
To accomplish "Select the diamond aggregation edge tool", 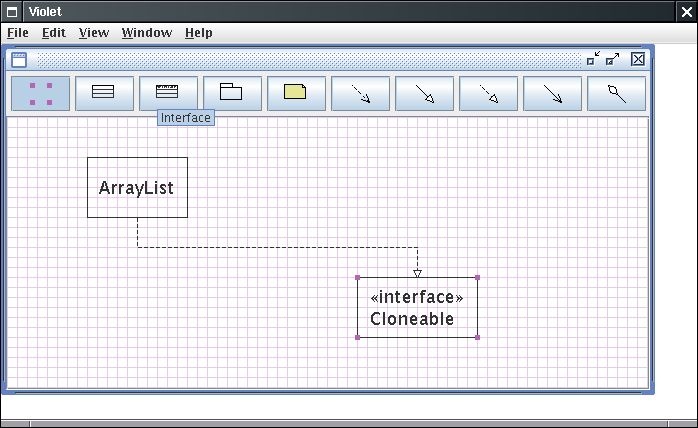I will (x=617, y=94).
